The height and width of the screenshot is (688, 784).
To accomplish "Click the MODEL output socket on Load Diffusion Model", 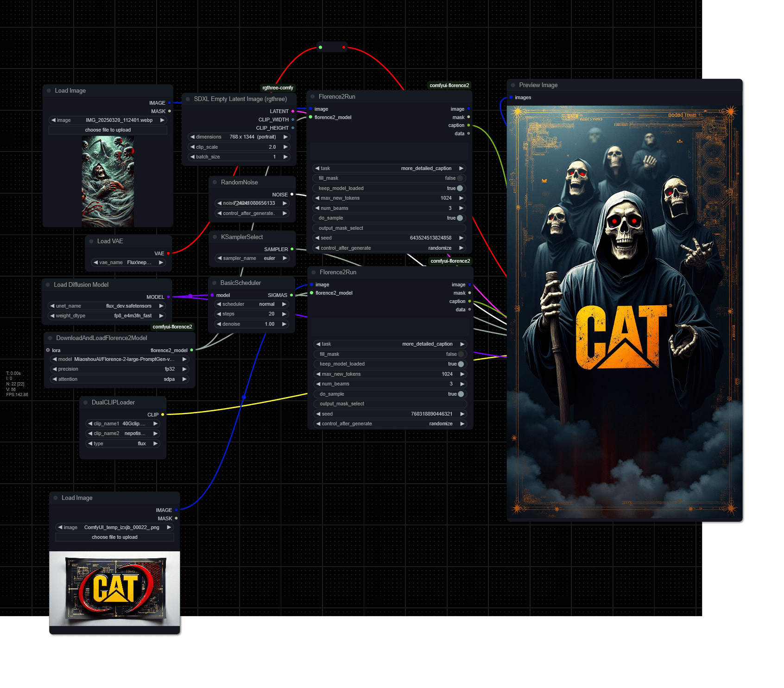I will (x=168, y=297).
